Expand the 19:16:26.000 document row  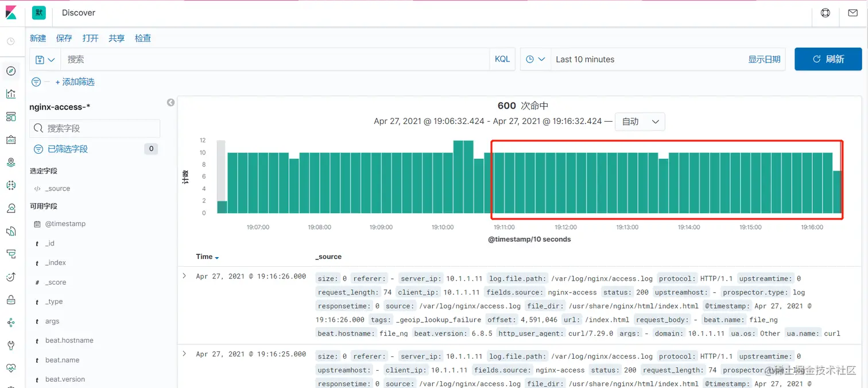184,276
